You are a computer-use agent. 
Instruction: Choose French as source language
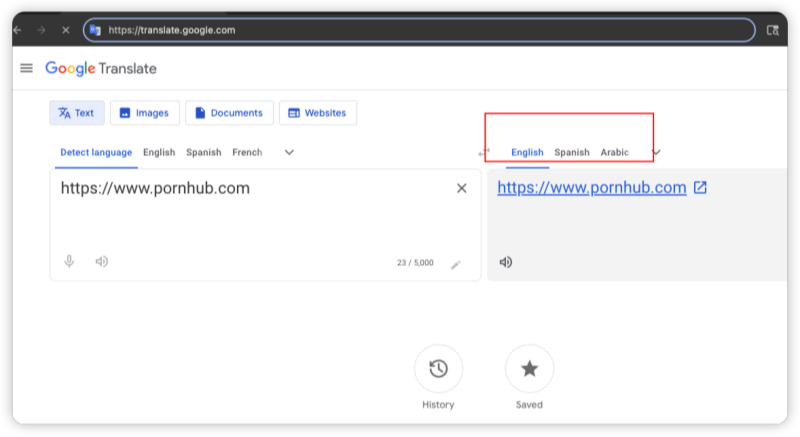click(x=247, y=152)
